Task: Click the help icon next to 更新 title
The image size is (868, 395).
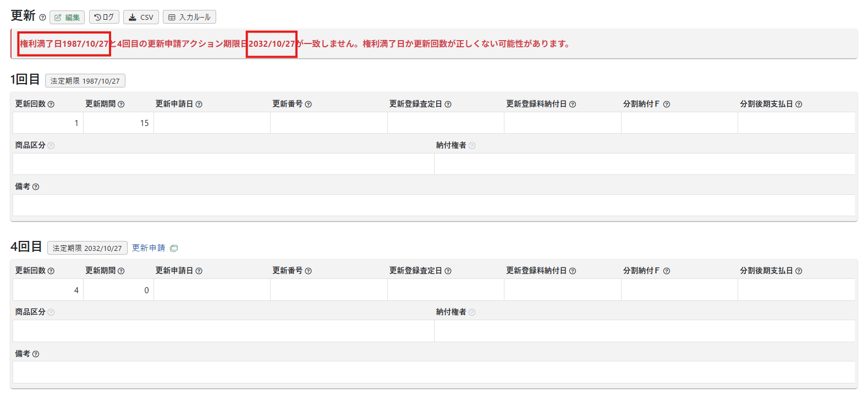Action: point(42,18)
